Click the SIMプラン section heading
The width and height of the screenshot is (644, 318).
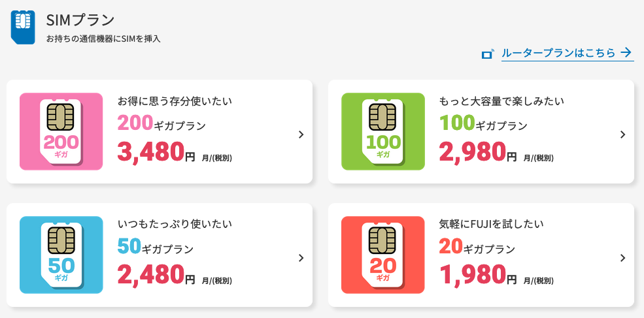[80, 20]
